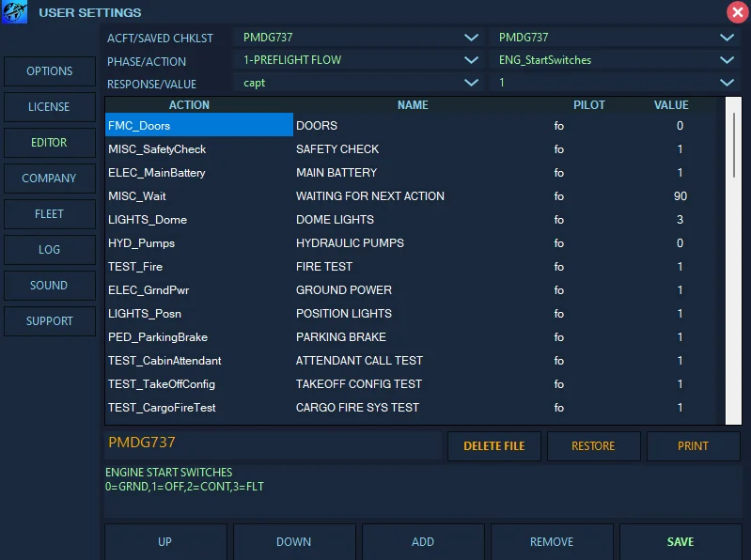Click the app logo icon beside USER SETTINGS
Viewport: 751px width, 560px height.
pyautogui.click(x=14, y=12)
